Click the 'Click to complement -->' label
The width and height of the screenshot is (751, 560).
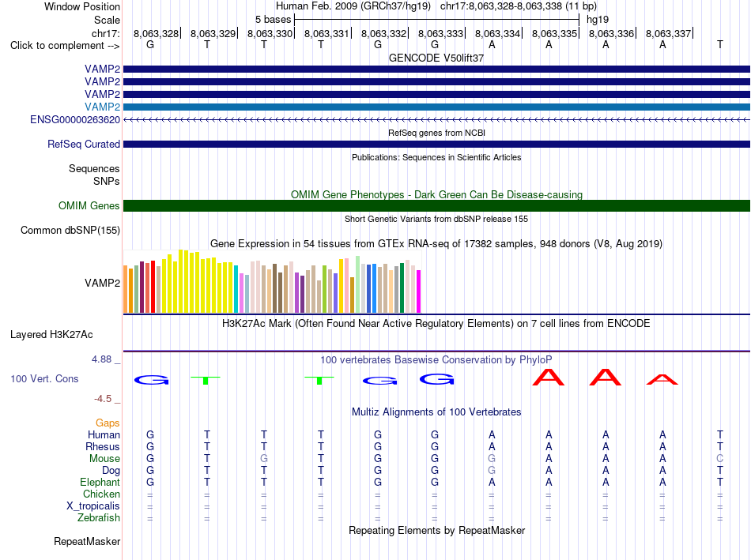(x=65, y=46)
